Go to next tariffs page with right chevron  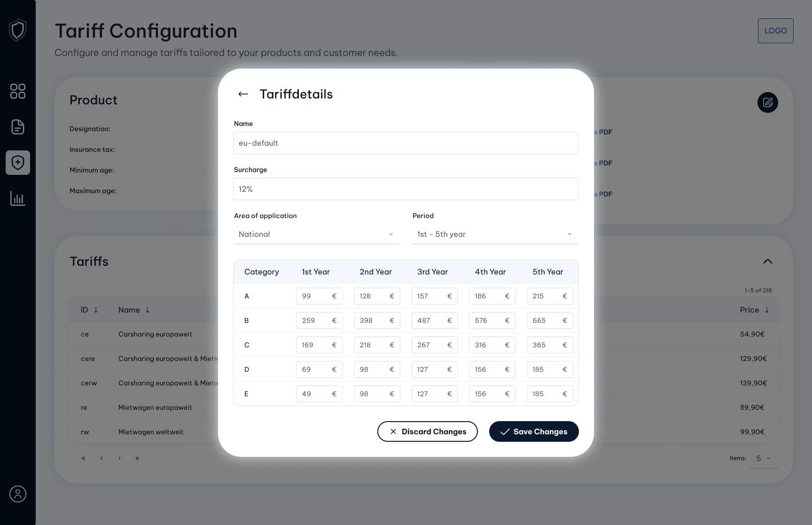119,458
